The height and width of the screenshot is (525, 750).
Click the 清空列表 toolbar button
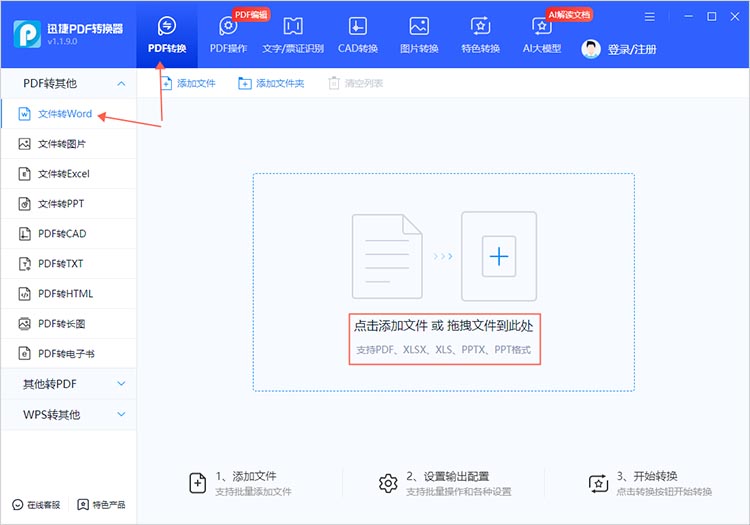coord(355,83)
